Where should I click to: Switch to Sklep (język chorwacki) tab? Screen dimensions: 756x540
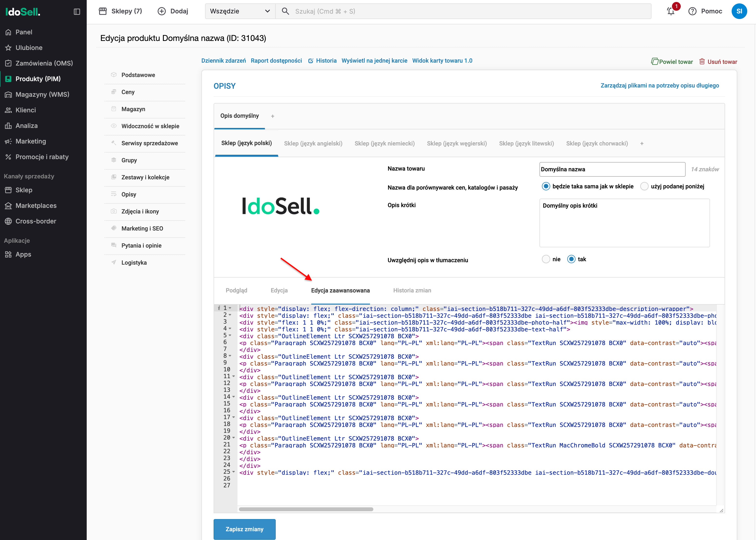tap(597, 143)
